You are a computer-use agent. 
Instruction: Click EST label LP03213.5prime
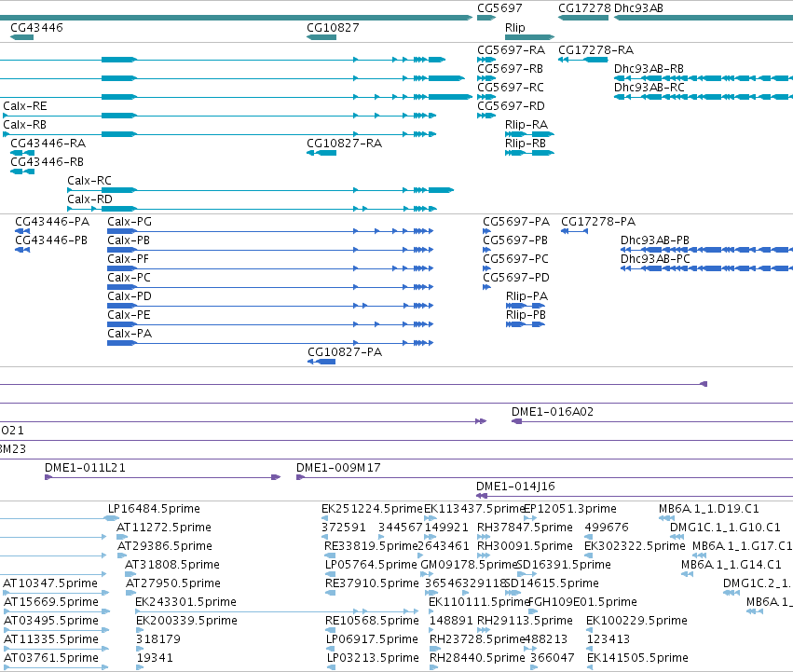[x=373, y=659]
